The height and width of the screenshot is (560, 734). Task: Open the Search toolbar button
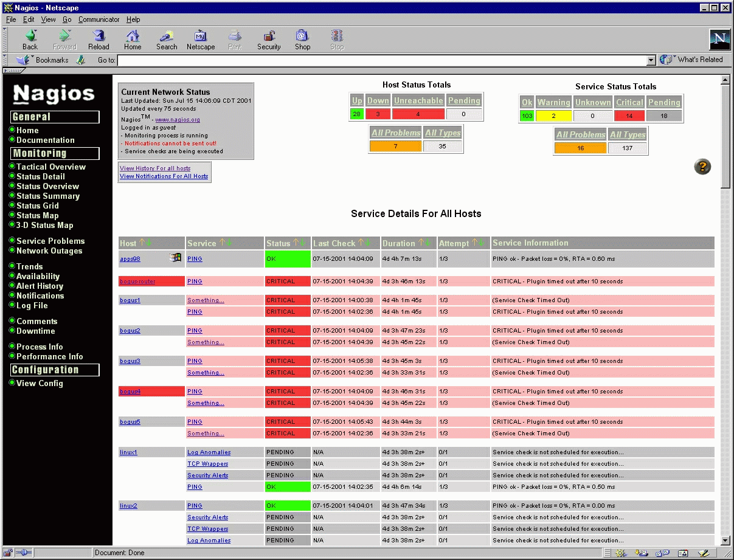pyautogui.click(x=167, y=40)
